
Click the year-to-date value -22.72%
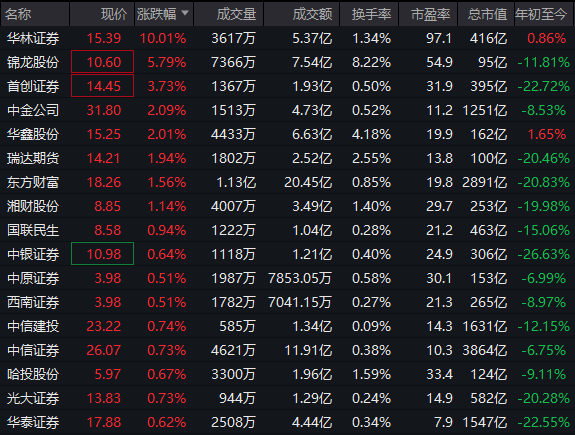[x=543, y=86]
